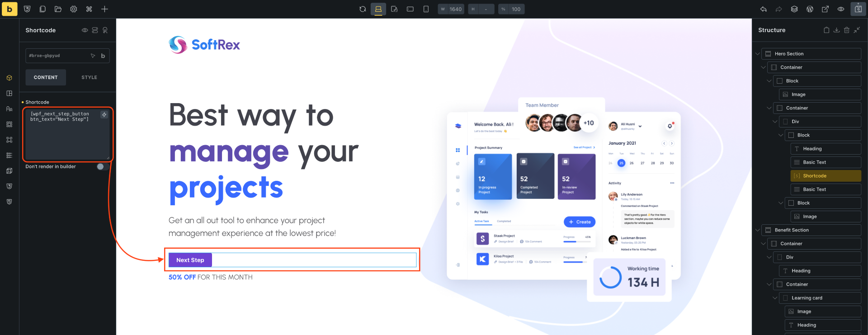The image size is (868, 335).
Task: Toggle element visibility eye in Shortcode panel
Action: [x=85, y=30]
